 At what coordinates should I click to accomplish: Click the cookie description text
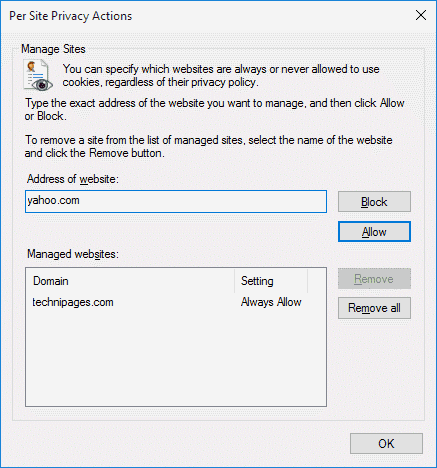click(x=221, y=75)
